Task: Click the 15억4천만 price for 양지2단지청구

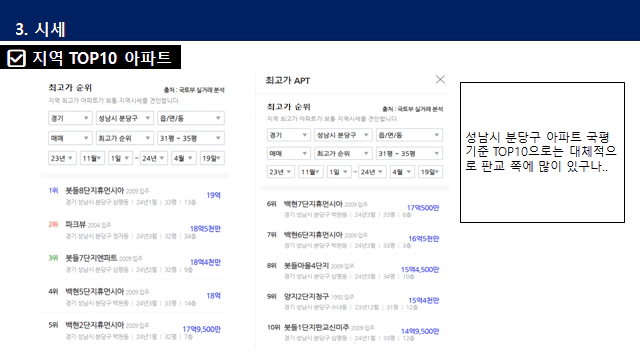Action: coord(424,300)
